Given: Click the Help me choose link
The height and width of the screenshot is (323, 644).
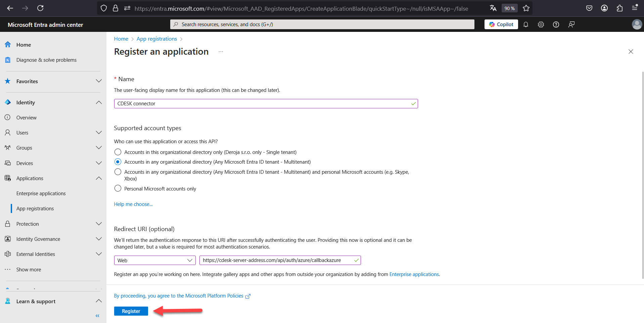Looking at the screenshot, I should point(133,204).
